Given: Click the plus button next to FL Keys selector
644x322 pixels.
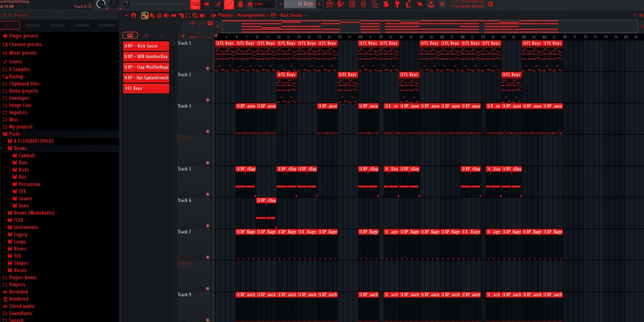Looking at the screenshot, I should coord(320,4).
